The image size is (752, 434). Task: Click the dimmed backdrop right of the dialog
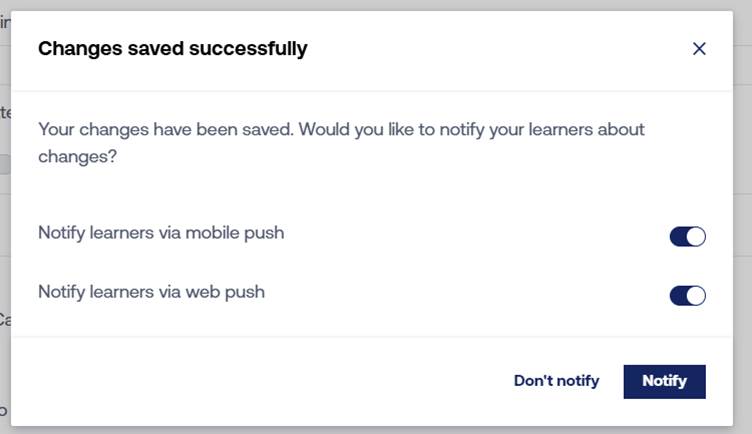point(744,200)
